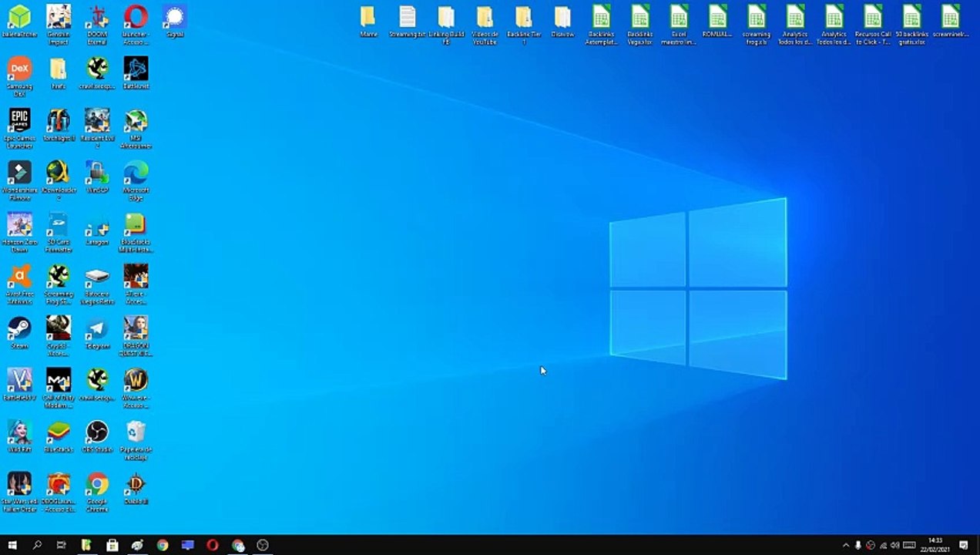Select the World of Warcraft desktop icon

[x=136, y=388]
